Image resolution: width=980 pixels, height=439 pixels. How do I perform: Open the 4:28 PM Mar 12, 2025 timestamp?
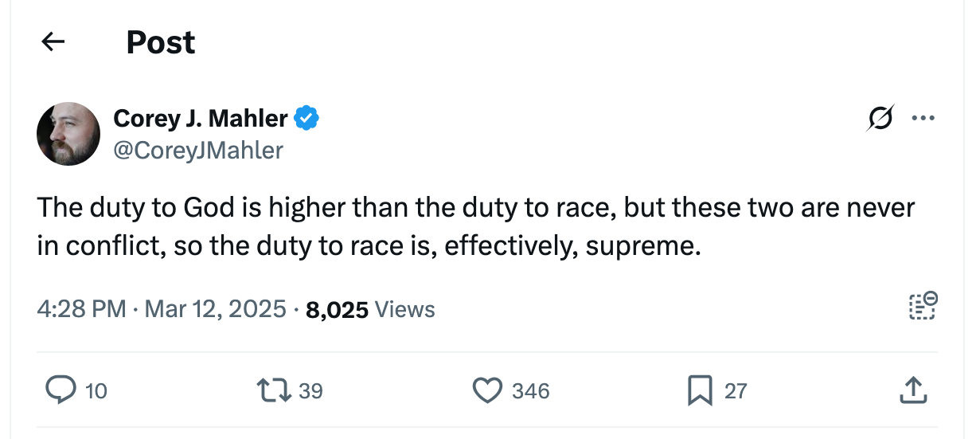161,309
